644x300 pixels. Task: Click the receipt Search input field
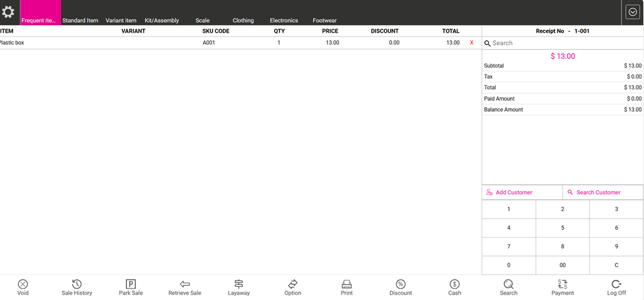[564, 43]
